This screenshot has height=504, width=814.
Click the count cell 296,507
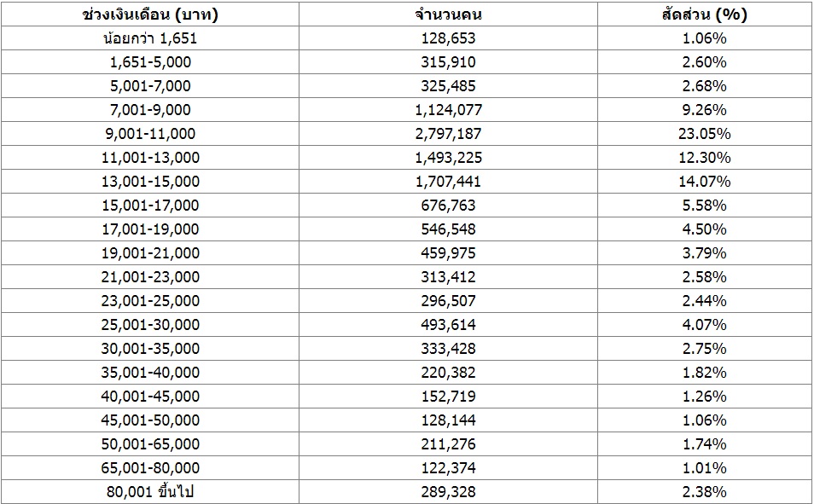coord(448,301)
